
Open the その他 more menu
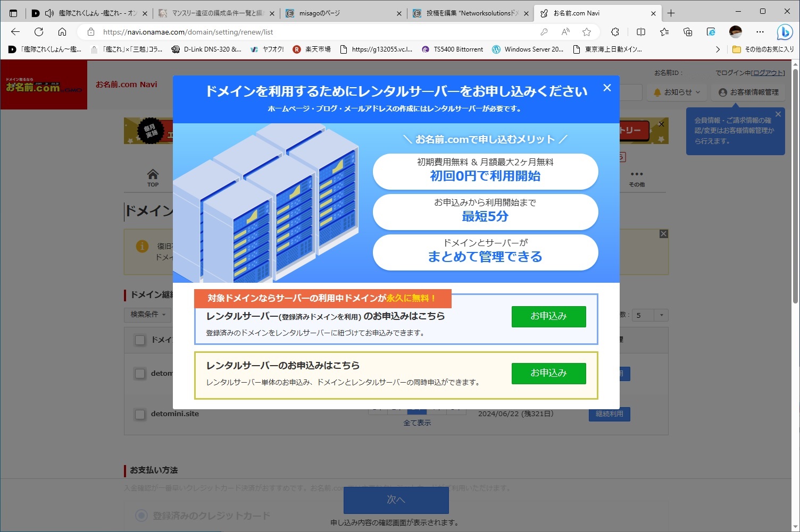coord(637,179)
